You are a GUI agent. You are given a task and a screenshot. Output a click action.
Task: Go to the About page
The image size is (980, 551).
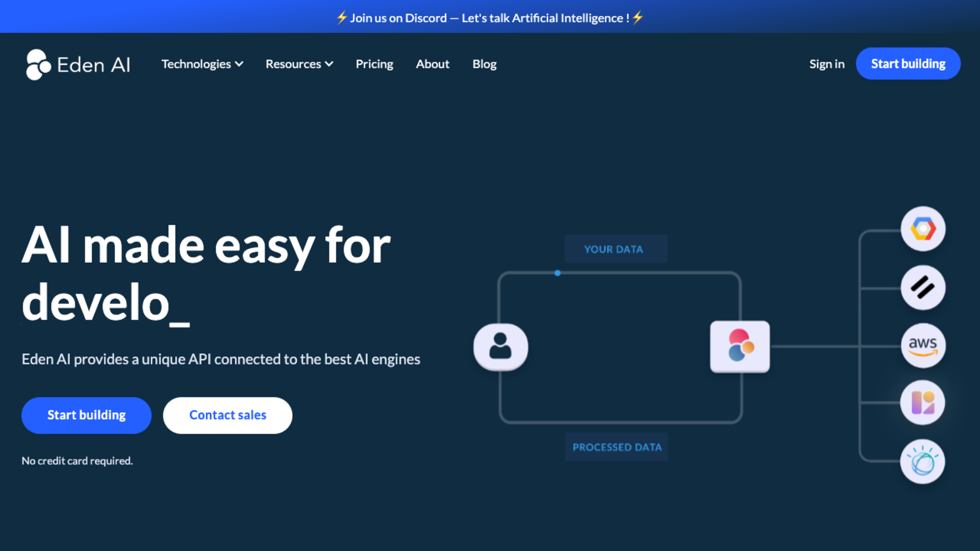pyautogui.click(x=433, y=64)
